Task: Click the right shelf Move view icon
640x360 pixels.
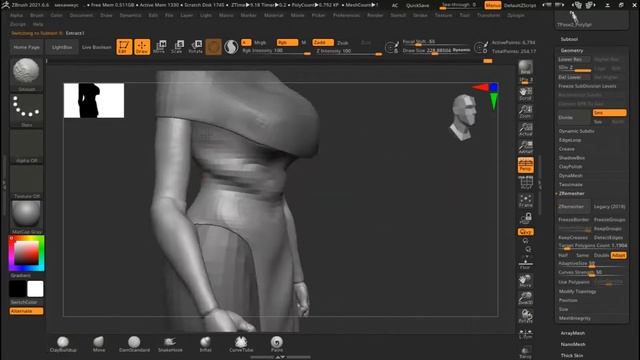Action: [525, 281]
